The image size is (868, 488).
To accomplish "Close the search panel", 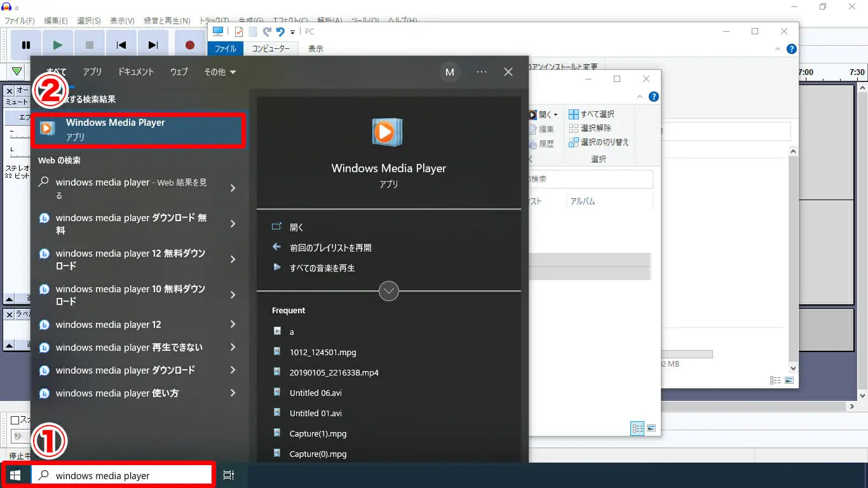I will coord(508,72).
